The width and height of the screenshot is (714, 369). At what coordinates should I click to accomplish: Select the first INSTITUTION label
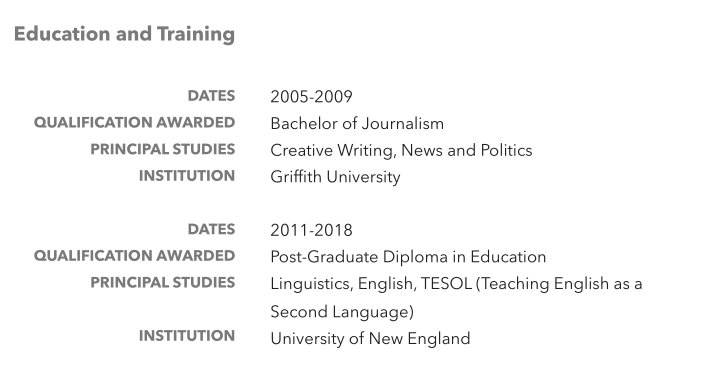(187, 176)
